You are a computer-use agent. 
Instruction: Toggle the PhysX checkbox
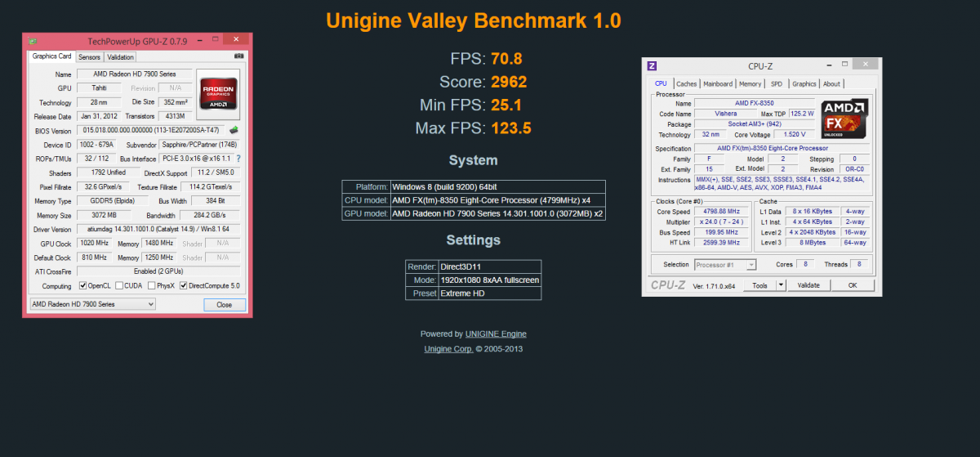[151, 285]
